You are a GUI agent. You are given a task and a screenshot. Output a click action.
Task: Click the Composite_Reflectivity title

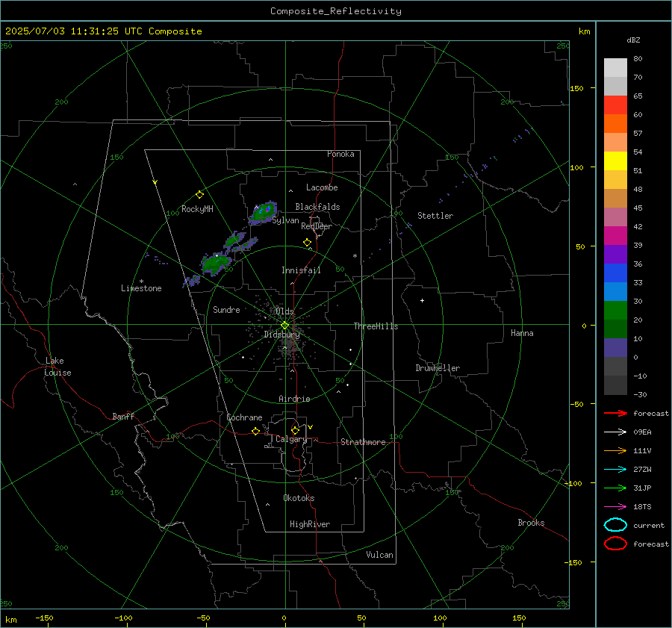pyautogui.click(x=335, y=11)
